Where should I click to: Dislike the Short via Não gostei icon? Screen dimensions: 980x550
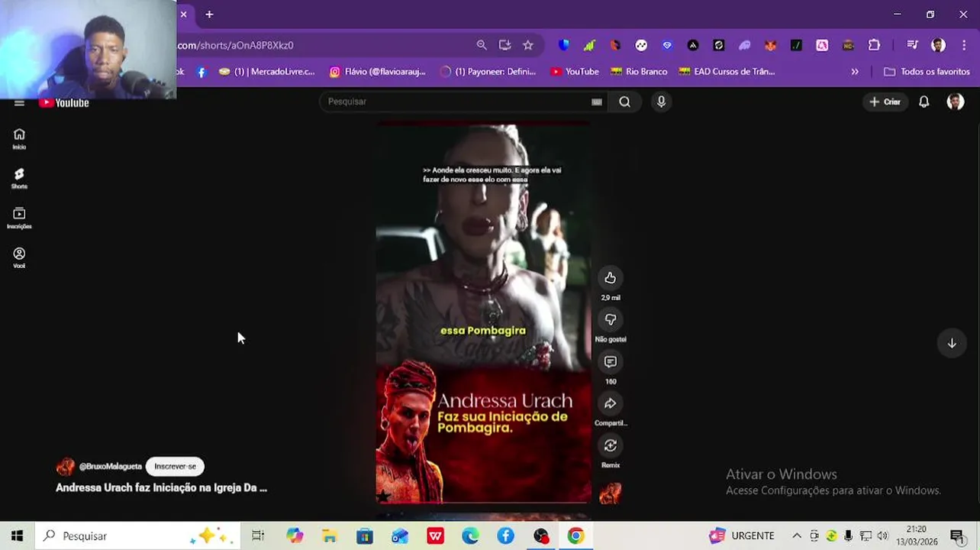pos(610,320)
